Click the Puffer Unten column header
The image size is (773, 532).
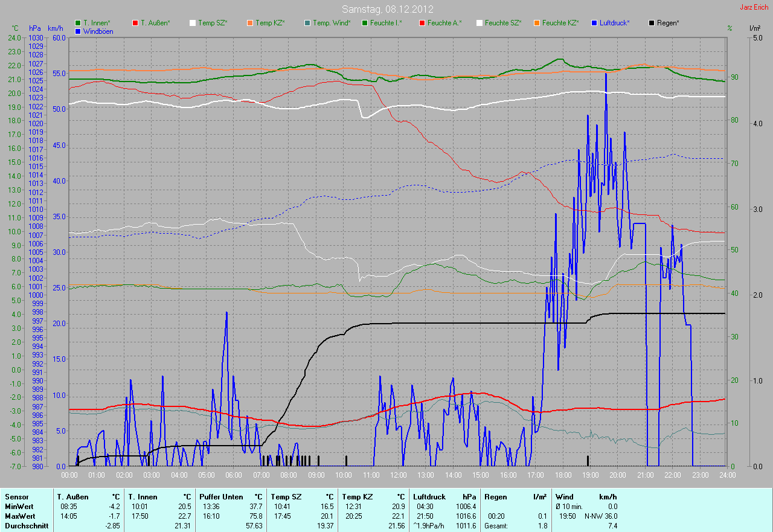tap(222, 497)
